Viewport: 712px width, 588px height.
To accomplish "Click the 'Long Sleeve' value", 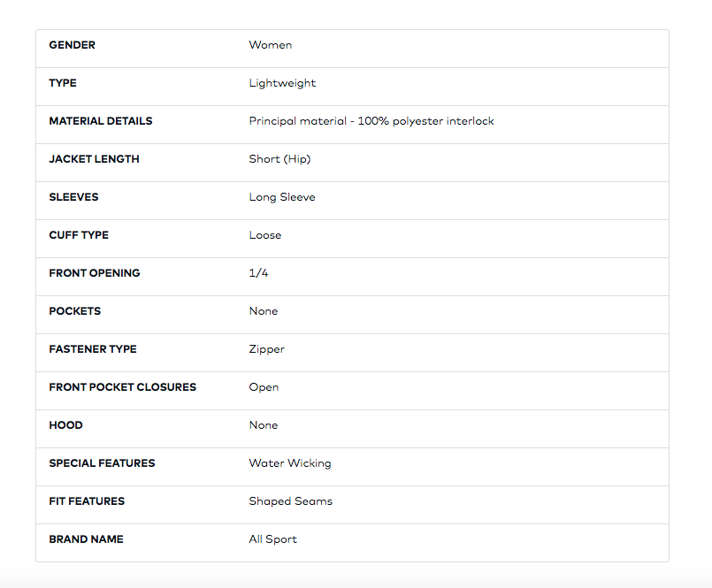I will coord(281,197).
